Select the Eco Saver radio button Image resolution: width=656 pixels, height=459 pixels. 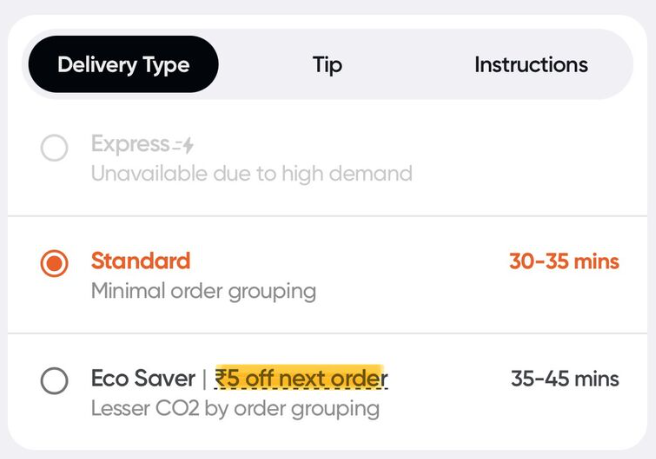54,381
